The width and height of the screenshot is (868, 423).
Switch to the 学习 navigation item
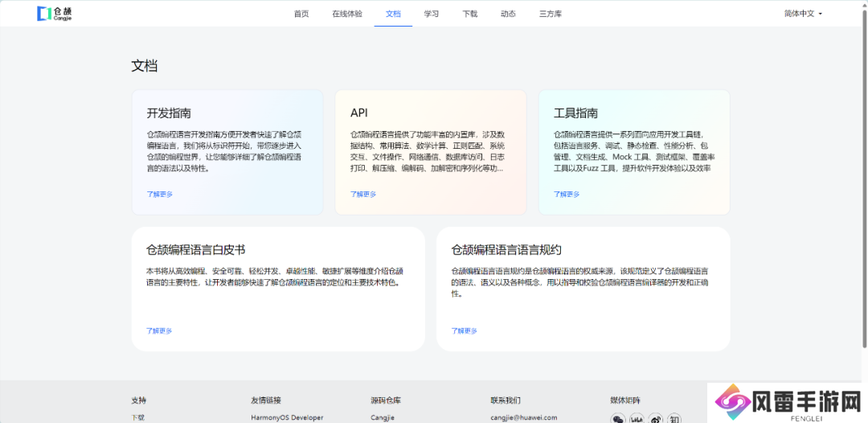click(x=432, y=14)
